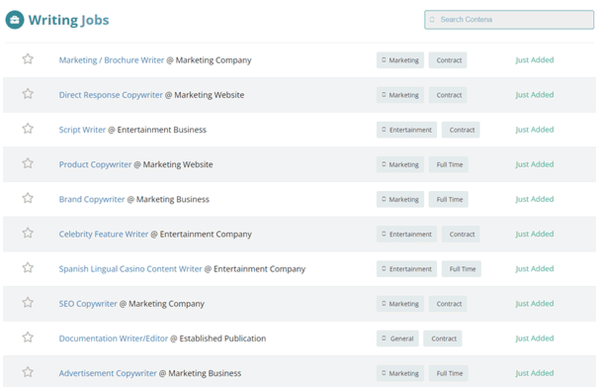
Task: Click Full Time tag on Spanish Lingual Casino row
Action: point(461,269)
